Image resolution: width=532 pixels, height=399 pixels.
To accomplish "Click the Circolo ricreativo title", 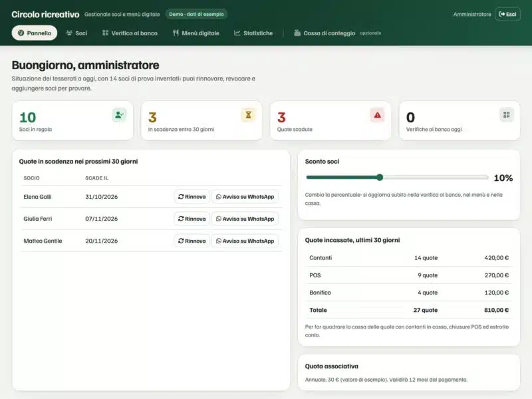I will click(x=45, y=14).
